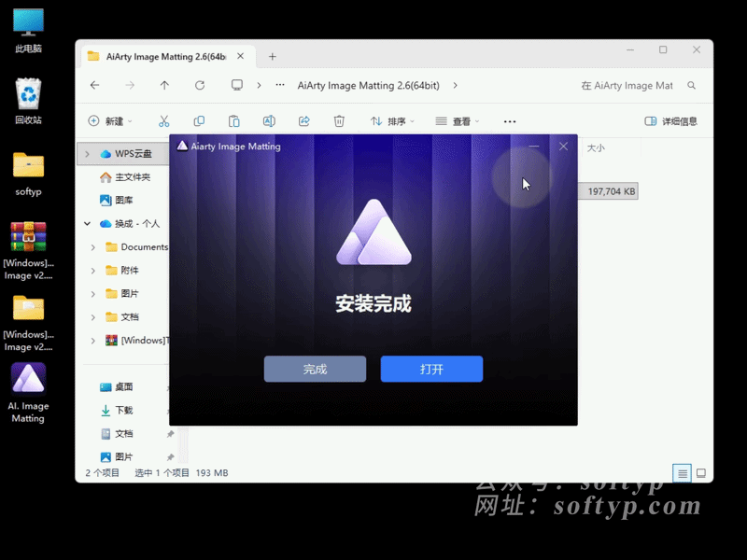Go back in File Explorer

point(95,85)
